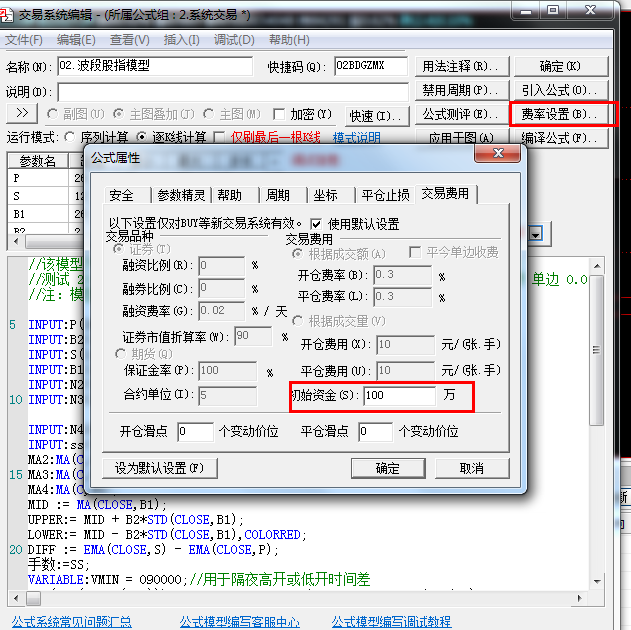
Task: Open 费率设置(B) settings
Action: coord(561,115)
